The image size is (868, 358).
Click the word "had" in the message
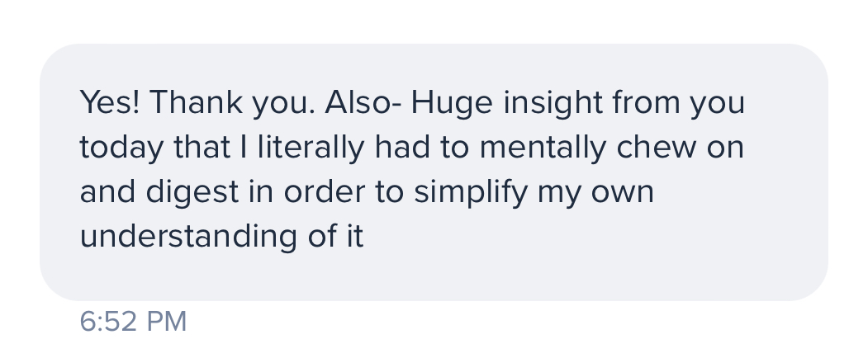[401, 148]
